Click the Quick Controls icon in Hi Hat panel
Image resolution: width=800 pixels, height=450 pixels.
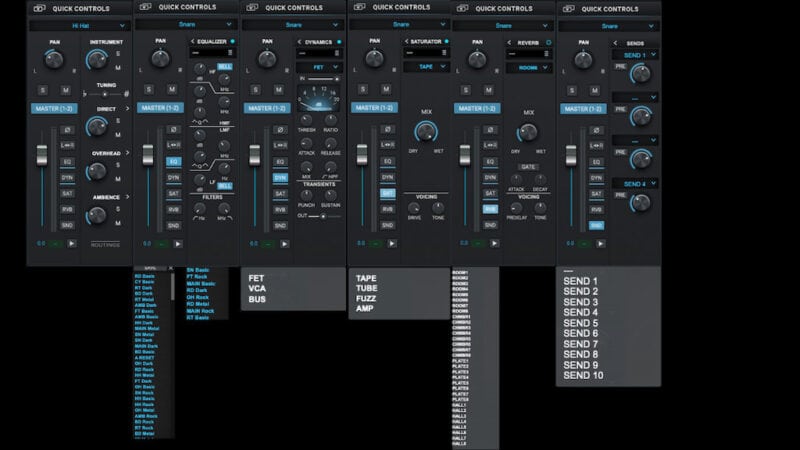pos(39,9)
